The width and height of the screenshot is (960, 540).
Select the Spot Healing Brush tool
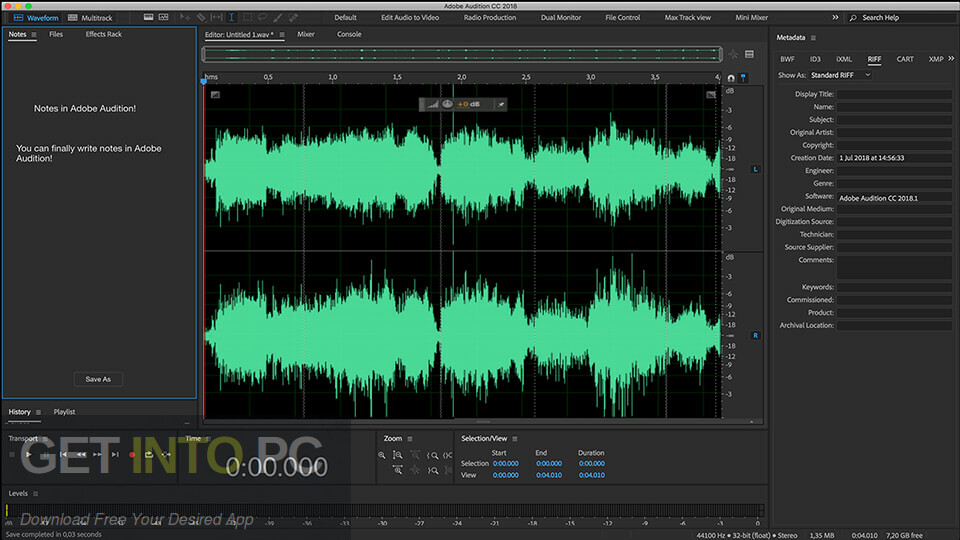[294, 18]
